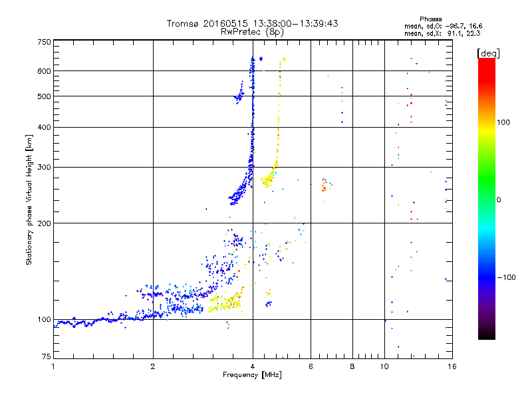Click the x-axis label "1"
This screenshot has height=399, width=532.
pos(53,366)
